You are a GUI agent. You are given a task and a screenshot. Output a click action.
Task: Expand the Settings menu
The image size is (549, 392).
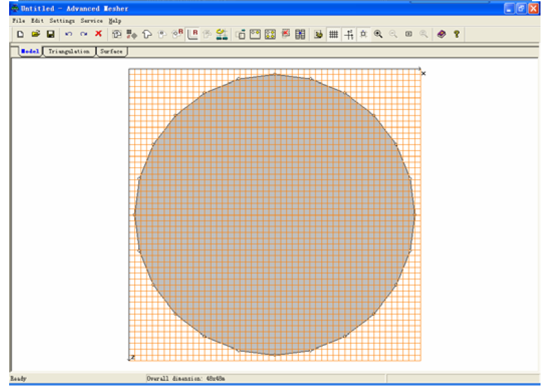(x=62, y=21)
